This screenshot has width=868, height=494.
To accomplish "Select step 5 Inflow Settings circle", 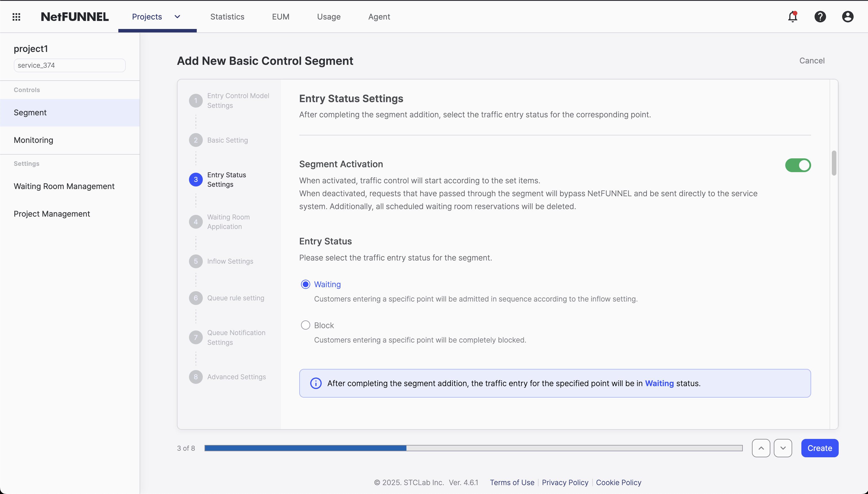I will (x=196, y=261).
